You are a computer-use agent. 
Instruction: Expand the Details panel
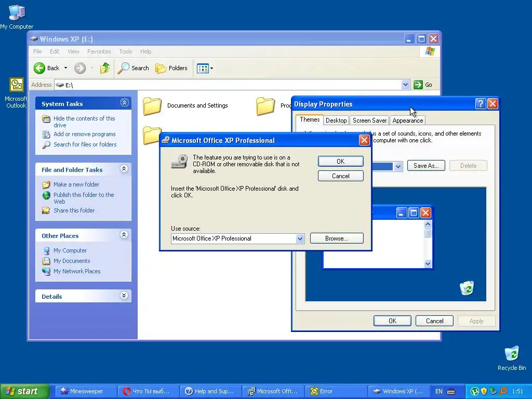pos(124,296)
